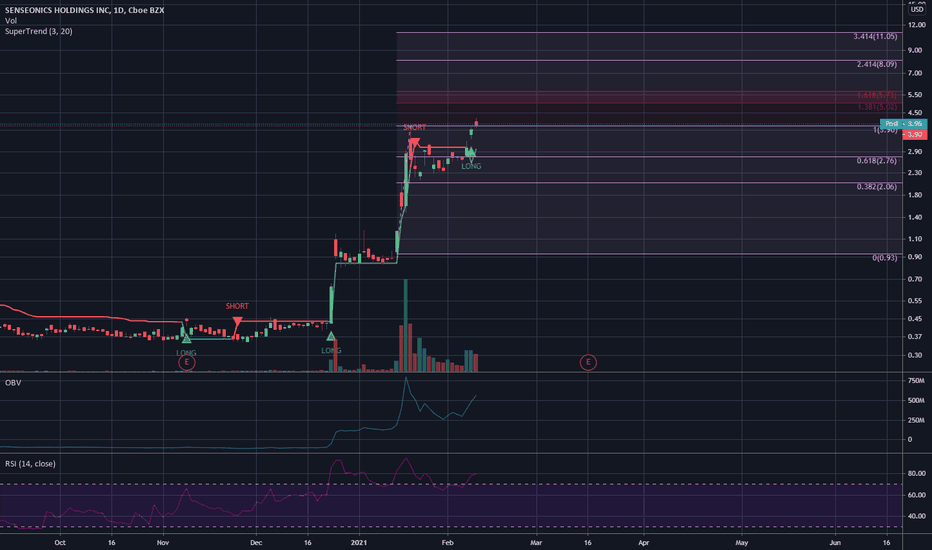Screen dimensions: 932x550
Task: Click the 750M OBV axis value
Action: tap(916, 381)
